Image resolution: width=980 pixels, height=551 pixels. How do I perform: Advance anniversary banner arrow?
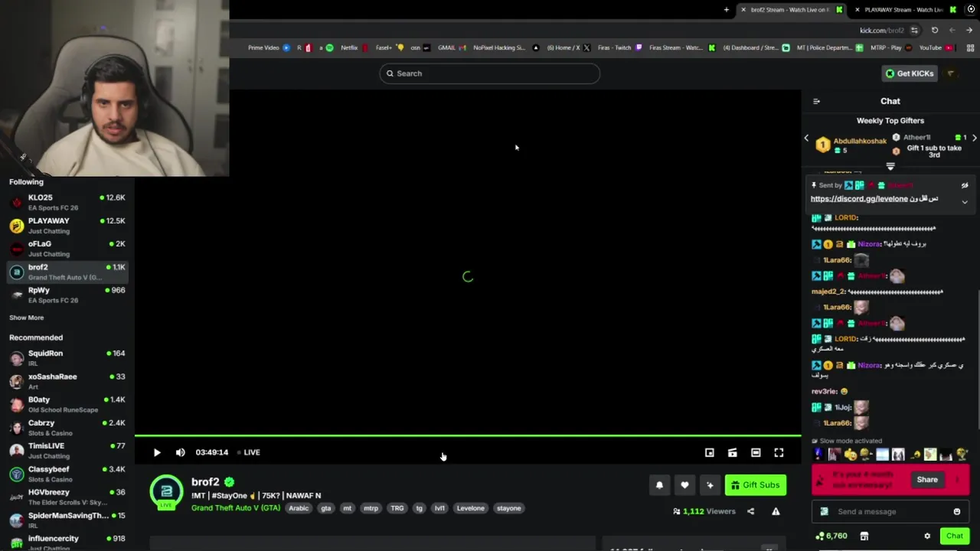[957, 480]
